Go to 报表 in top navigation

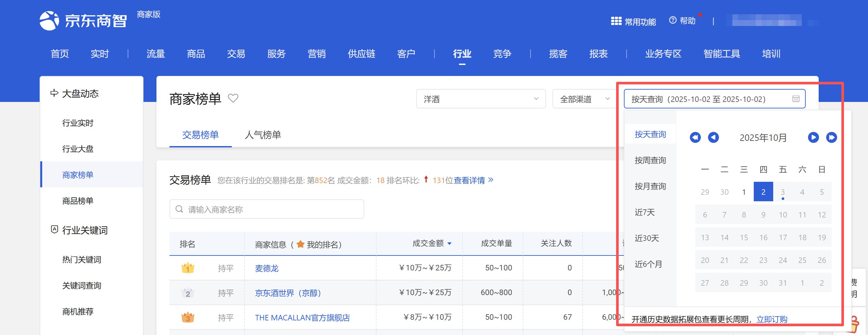(x=599, y=54)
